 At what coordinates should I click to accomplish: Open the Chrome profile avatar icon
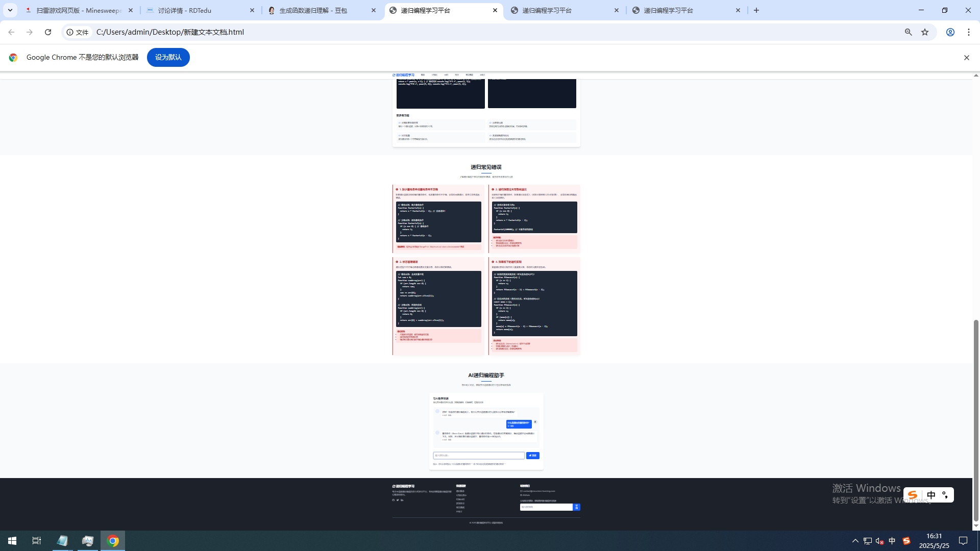[950, 32]
